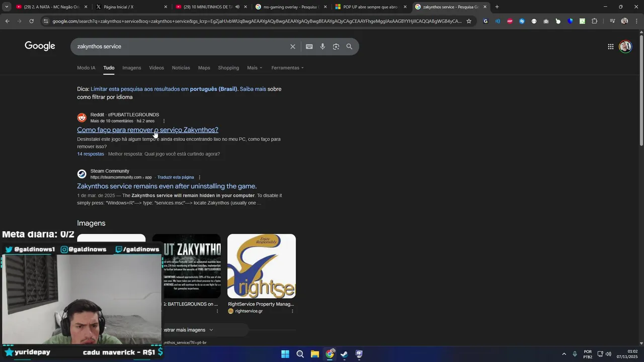Open Chrome extensions puzzle menu

594,21
